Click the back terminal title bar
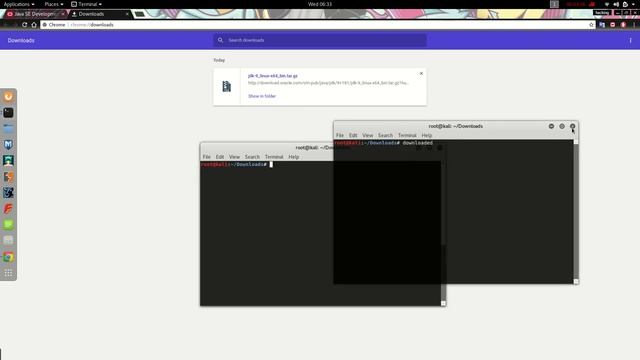This screenshot has height=360, width=640. (x=267, y=147)
